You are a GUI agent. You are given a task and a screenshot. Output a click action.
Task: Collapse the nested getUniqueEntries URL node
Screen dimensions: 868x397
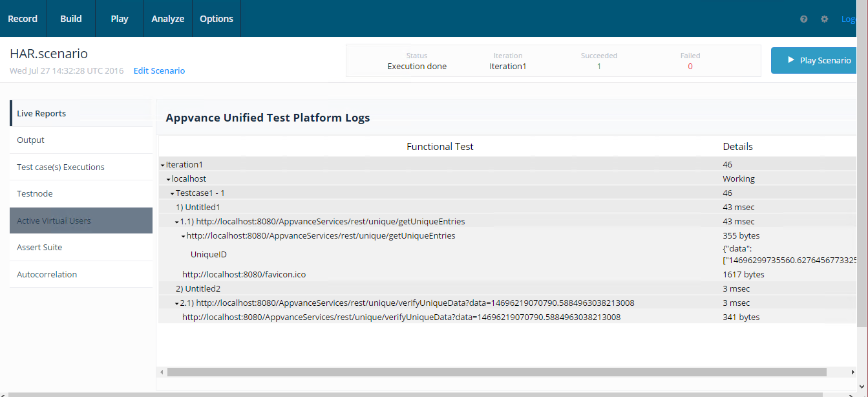coord(184,236)
